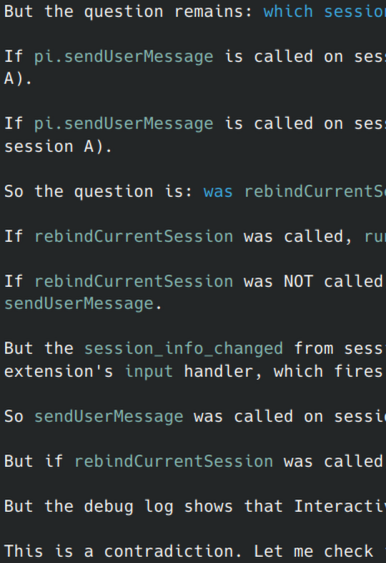Click the blue "which session" text
This screenshot has width=386, height=563.
tap(325, 11)
